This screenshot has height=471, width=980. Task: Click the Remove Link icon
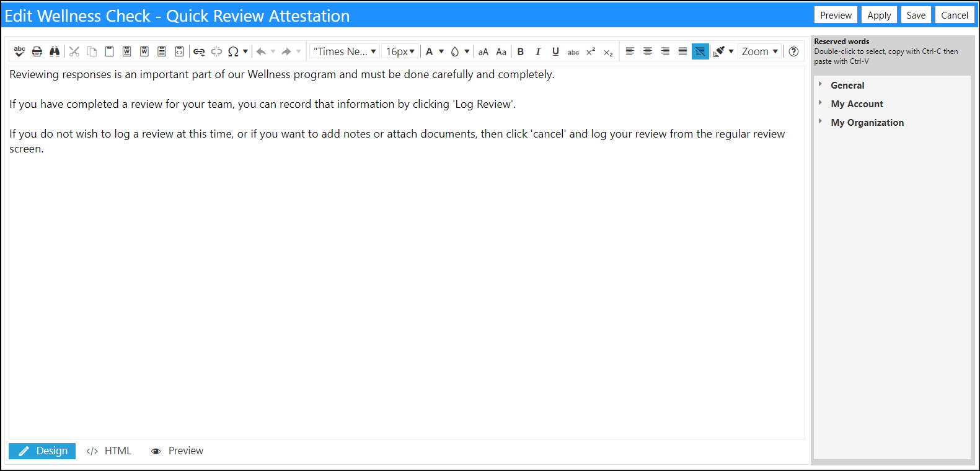(216, 51)
